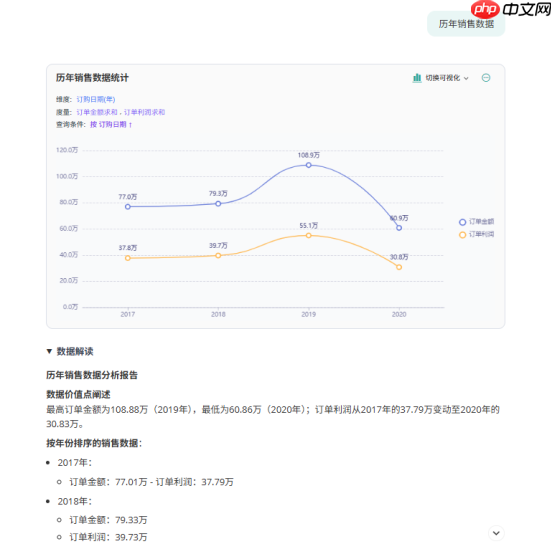Click the 100.0万 y-axis label
The width and height of the screenshot is (552, 549).
pyautogui.click(x=67, y=176)
